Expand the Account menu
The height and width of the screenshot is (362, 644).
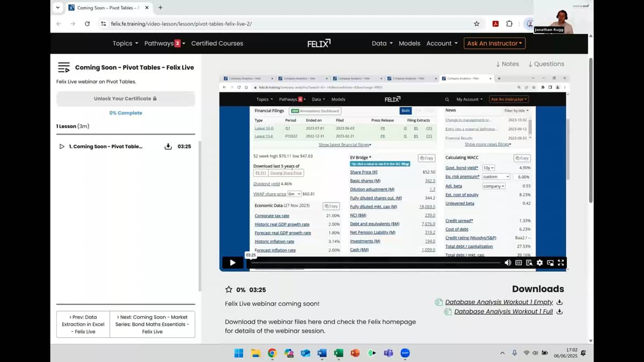pos(442,43)
